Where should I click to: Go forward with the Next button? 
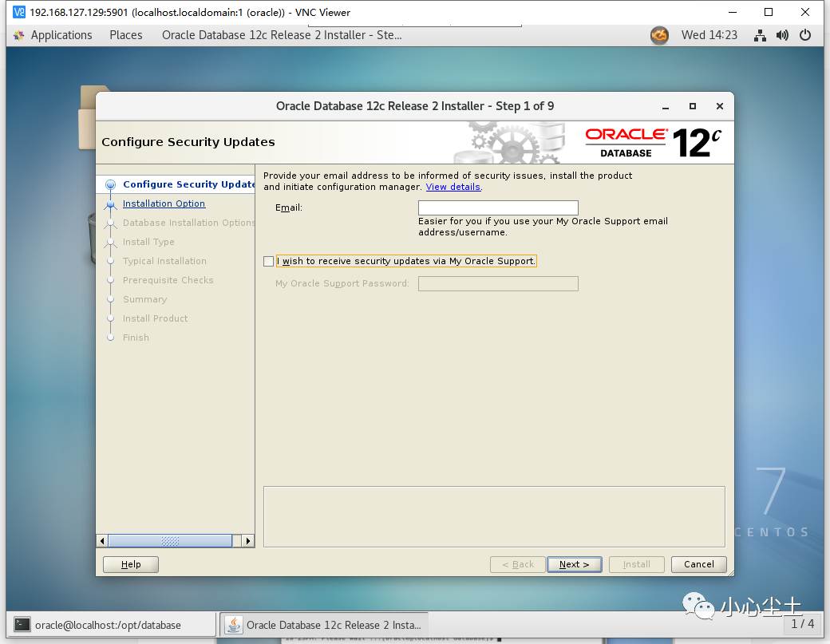[x=574, y=564]
